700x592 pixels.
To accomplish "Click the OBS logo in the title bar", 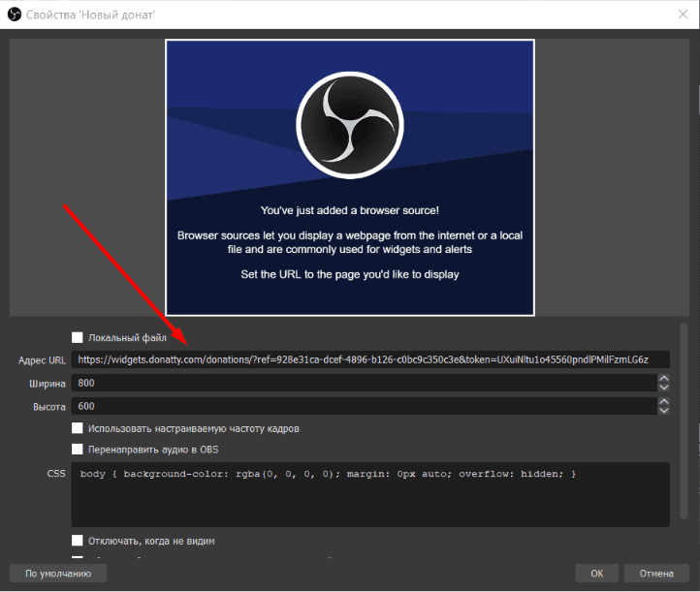I will pyautogui.click(x=15, y=15).
